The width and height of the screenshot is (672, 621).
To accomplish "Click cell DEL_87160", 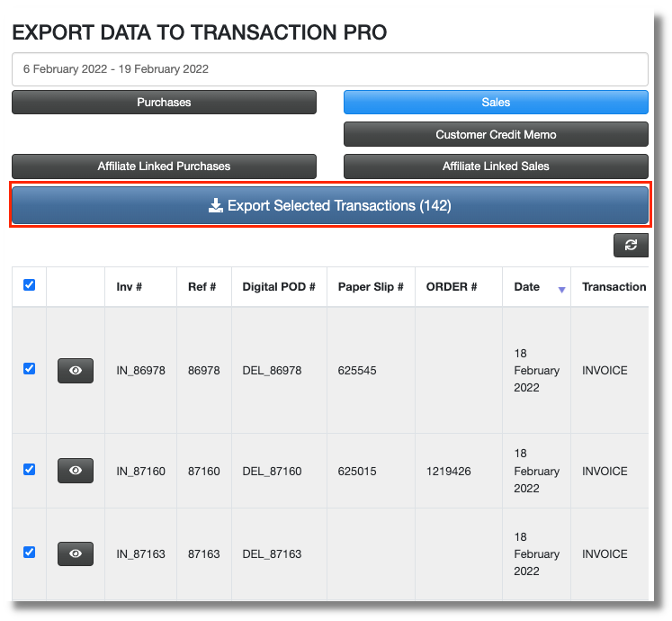I will tap(273, 472).
